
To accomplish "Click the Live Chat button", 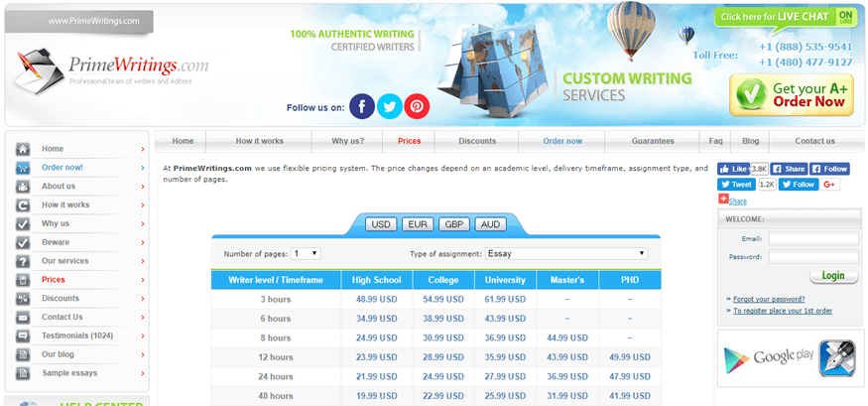I will coord(785,17).
